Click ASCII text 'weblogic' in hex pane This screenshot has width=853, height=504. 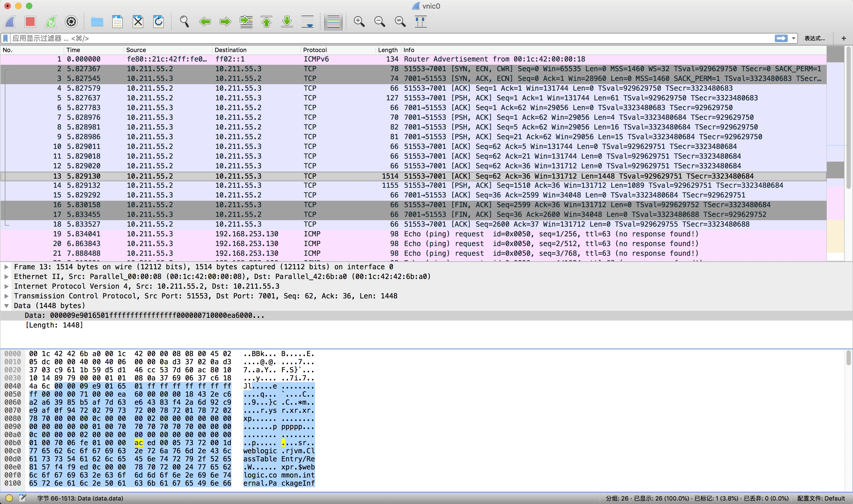[x=260, y=451]
